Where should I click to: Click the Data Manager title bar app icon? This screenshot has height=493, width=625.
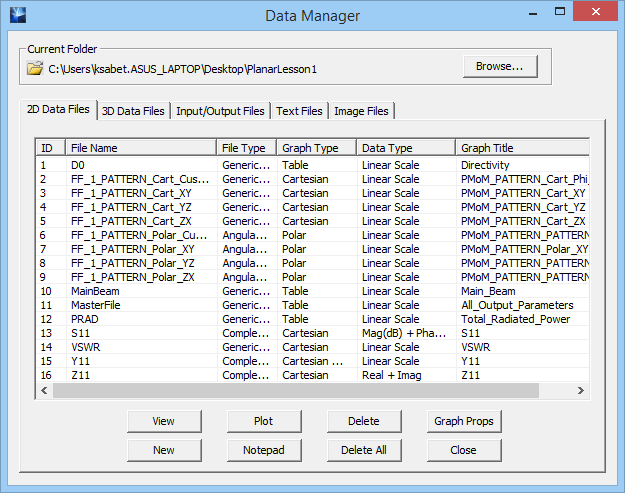click(x=16, y=15)
